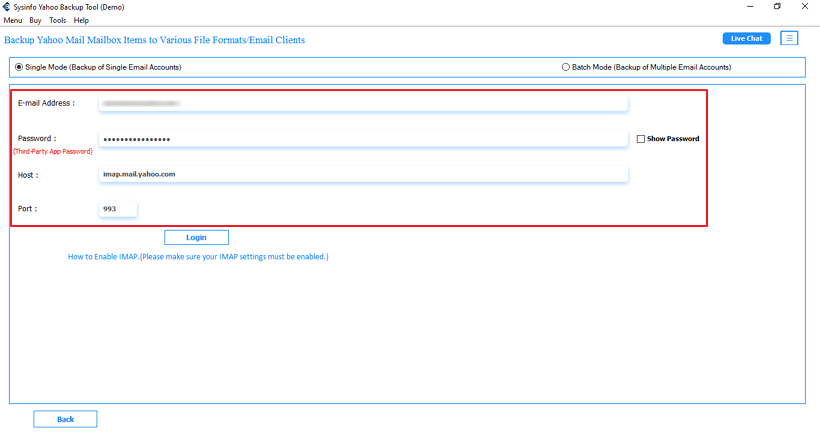The width and height of the screenshot is (820, 437).
Task: Go Back to previous screen
Action: pos(65,419)
